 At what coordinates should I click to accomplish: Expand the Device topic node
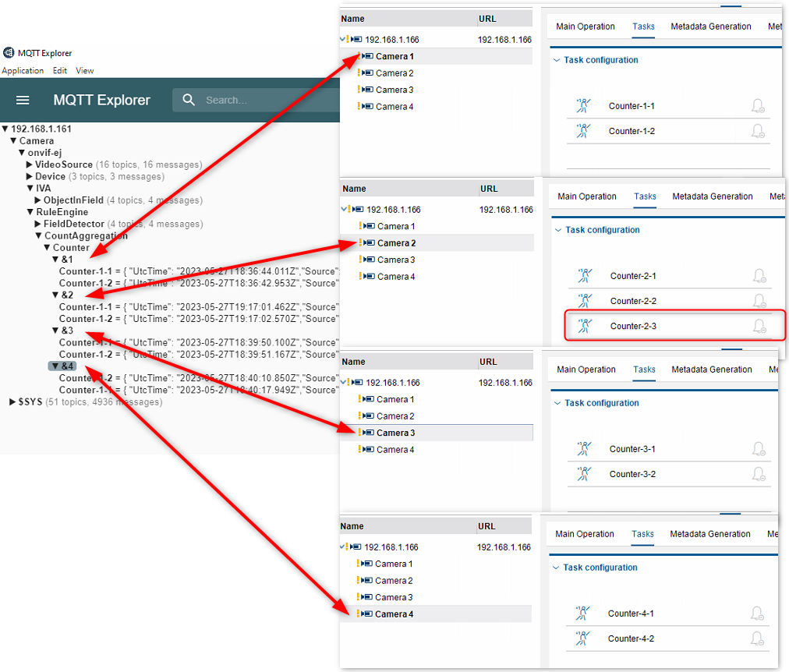point(30,176)
